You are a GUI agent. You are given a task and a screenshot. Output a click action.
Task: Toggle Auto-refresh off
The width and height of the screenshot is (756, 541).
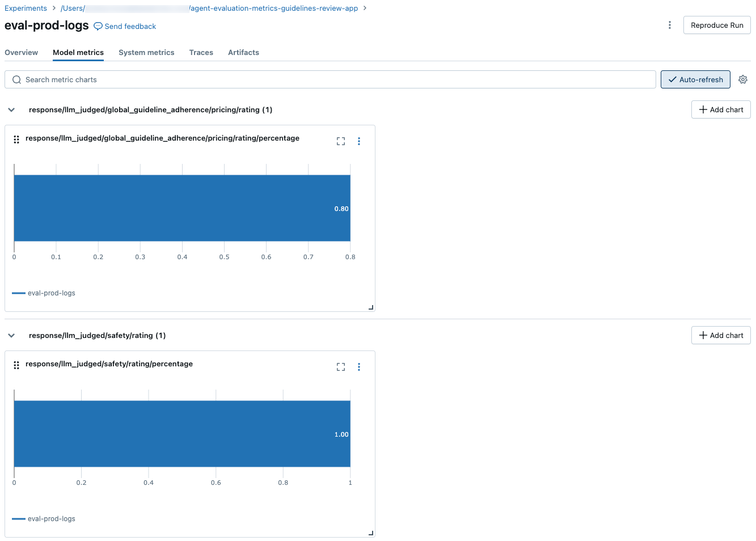tap(695, 79)
